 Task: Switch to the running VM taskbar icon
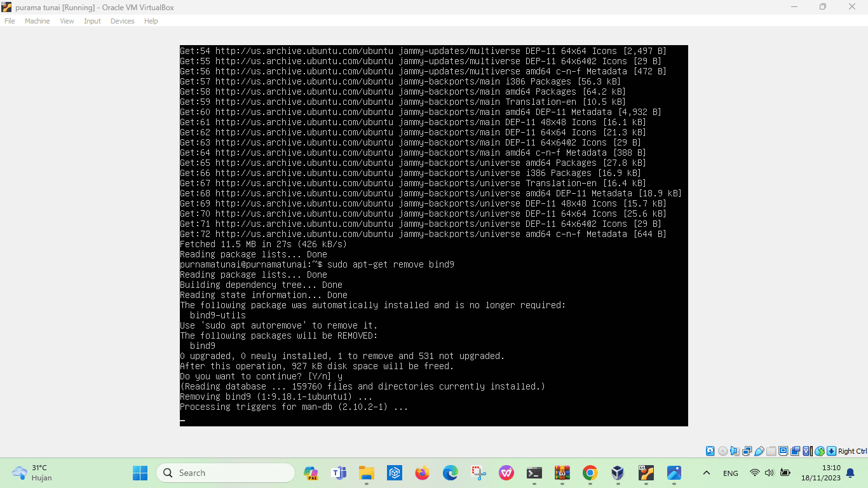click(646, 473)
